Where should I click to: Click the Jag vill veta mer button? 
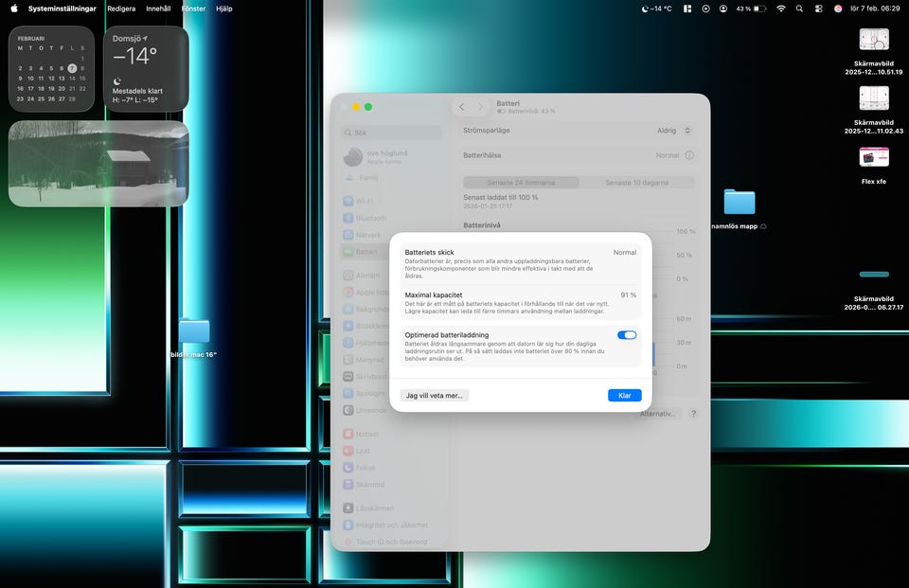point(435,395)
